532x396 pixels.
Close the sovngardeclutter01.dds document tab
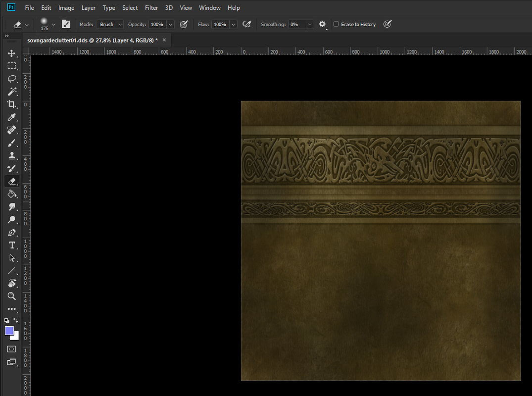[x=164, y=40]
